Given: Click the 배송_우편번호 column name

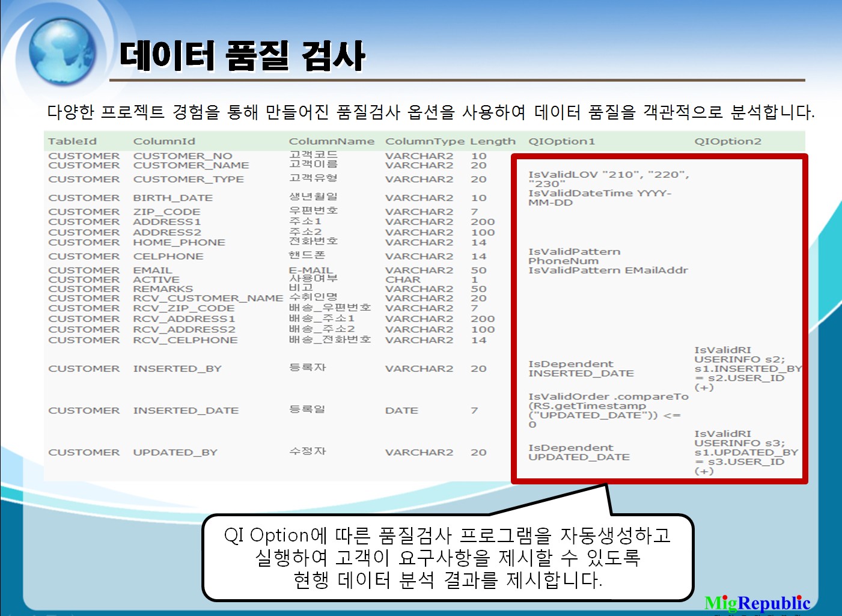Looking at the screenshot, I should pos(330,307).
